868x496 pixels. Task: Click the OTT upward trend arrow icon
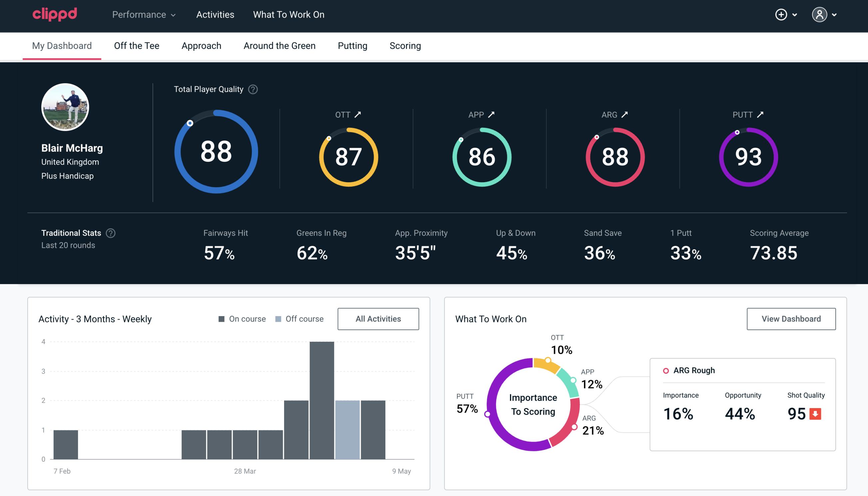click(x=358, y=114)
